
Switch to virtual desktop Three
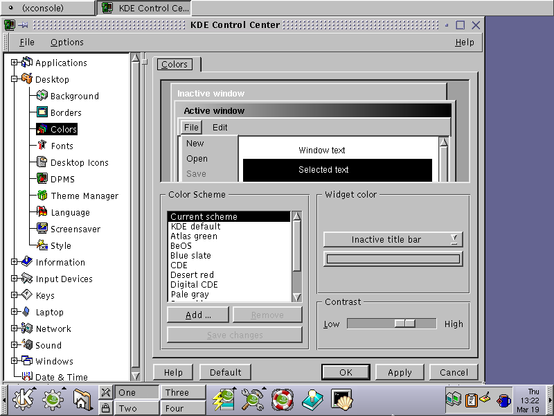click(183, 392)
